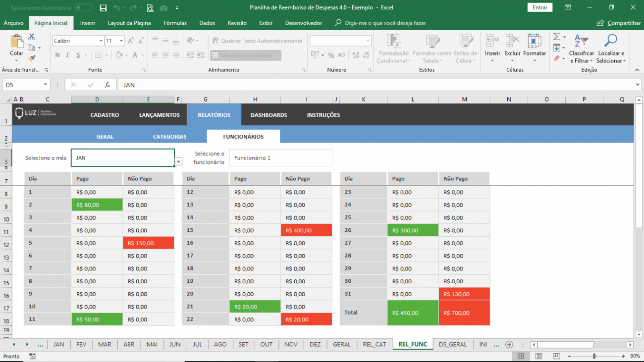Open the font size dropdown
Viewport: 644px width, 362px height.
pos(121,41)
